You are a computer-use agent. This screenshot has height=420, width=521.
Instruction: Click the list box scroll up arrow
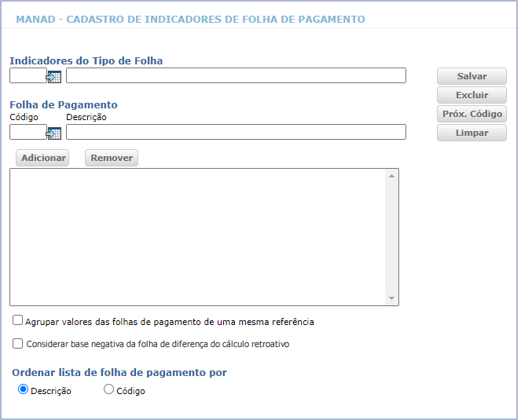point(391,176)
